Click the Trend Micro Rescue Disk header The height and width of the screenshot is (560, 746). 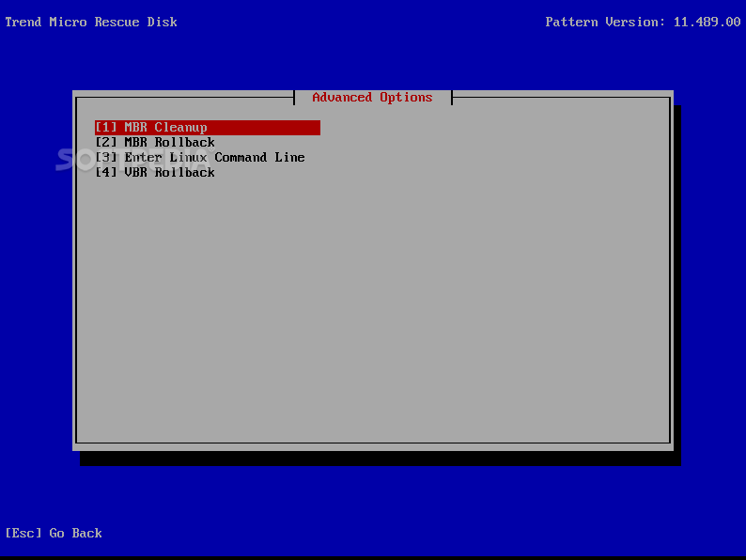click(x=91, y=22)
